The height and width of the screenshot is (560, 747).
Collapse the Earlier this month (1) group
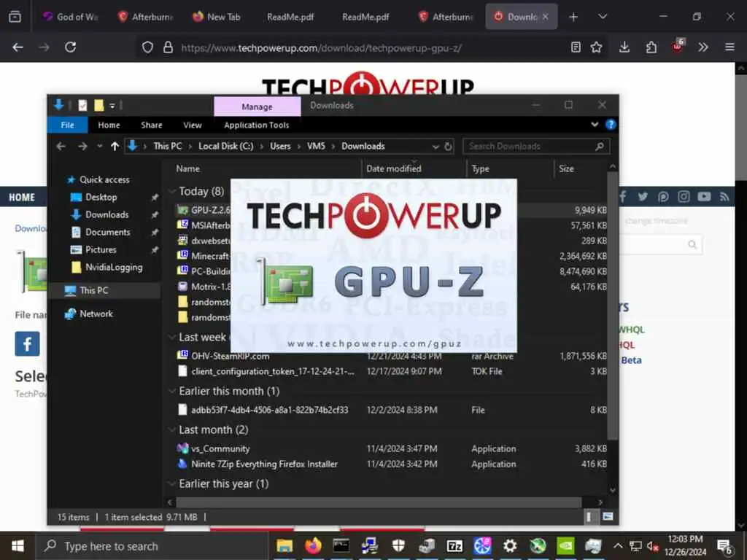pyautogui.click(x=172, y=392)
